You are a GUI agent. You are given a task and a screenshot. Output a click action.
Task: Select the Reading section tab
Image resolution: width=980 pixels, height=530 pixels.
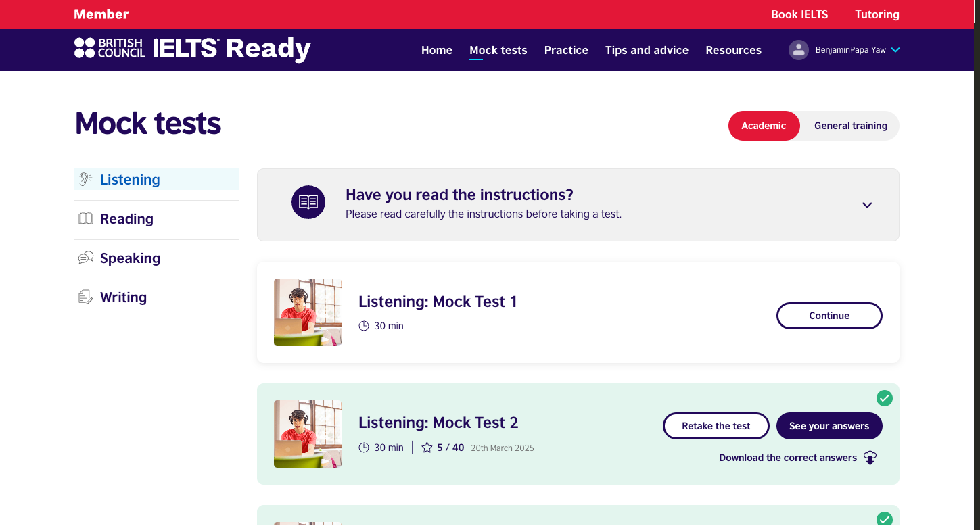pyautogui.click(x=156, y=218)
